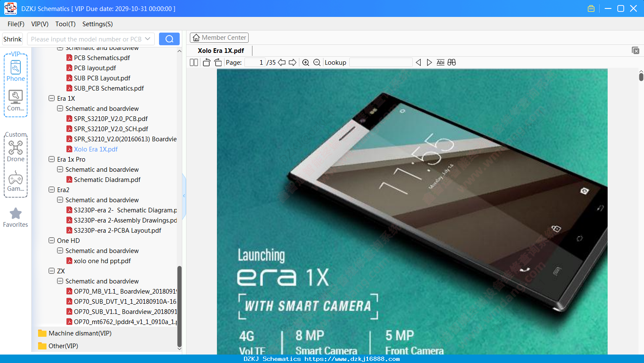The width and height of the screenshot is (644, 363).
Task: Click the Page number field
Action: tap(255, 63)
